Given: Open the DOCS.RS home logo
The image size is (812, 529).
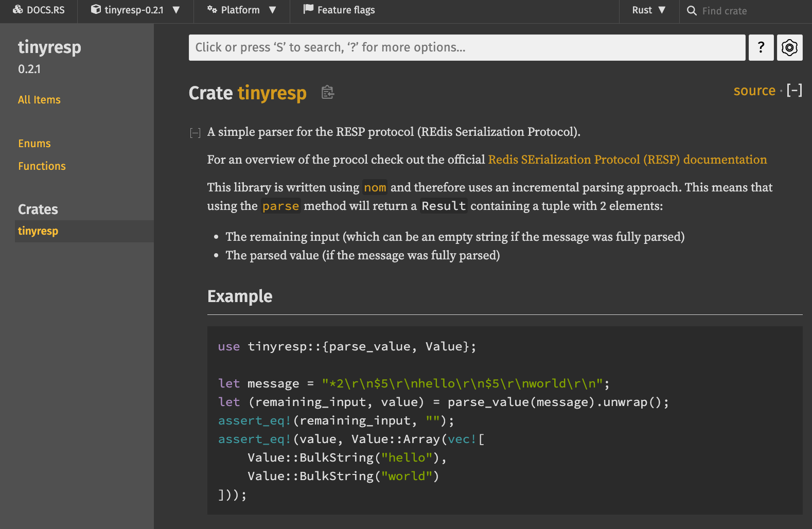Looking at the screenshot, I should pyautogui.click(x=39, y=10).
